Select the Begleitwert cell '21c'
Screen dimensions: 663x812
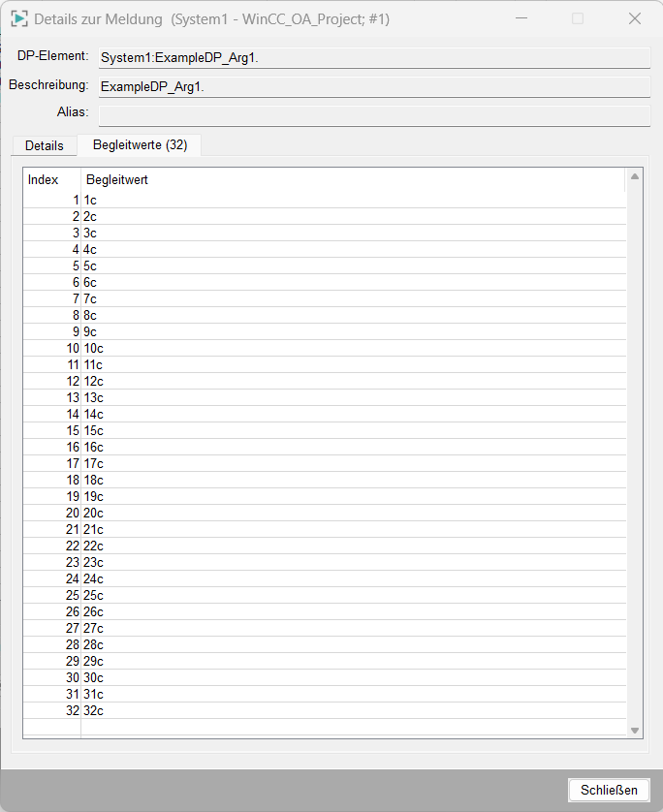(353, 529)
